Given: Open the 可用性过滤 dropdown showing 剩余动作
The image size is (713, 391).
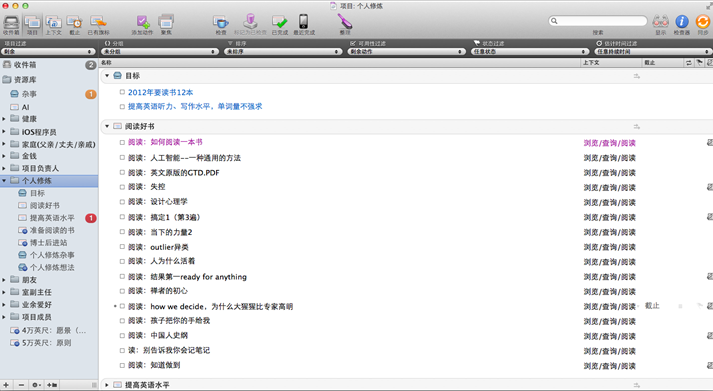Looking at the screenshot, I should 407,52.
